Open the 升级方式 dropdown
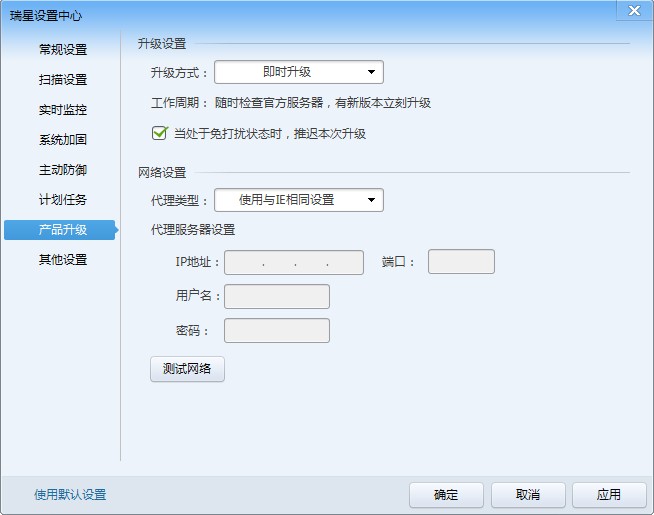 [299, 72]
